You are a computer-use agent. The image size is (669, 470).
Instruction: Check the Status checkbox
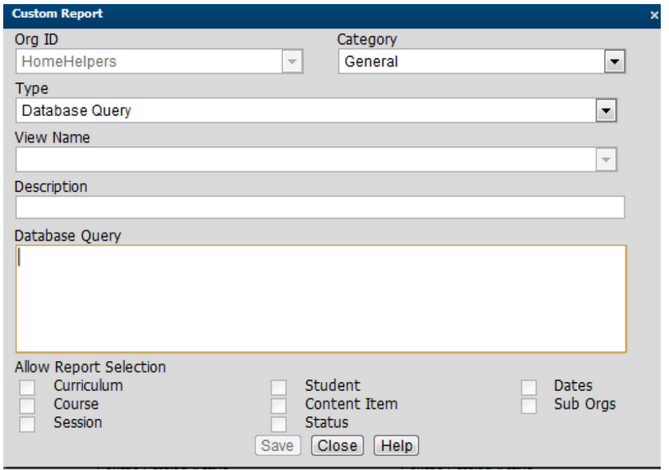[279, 424]
